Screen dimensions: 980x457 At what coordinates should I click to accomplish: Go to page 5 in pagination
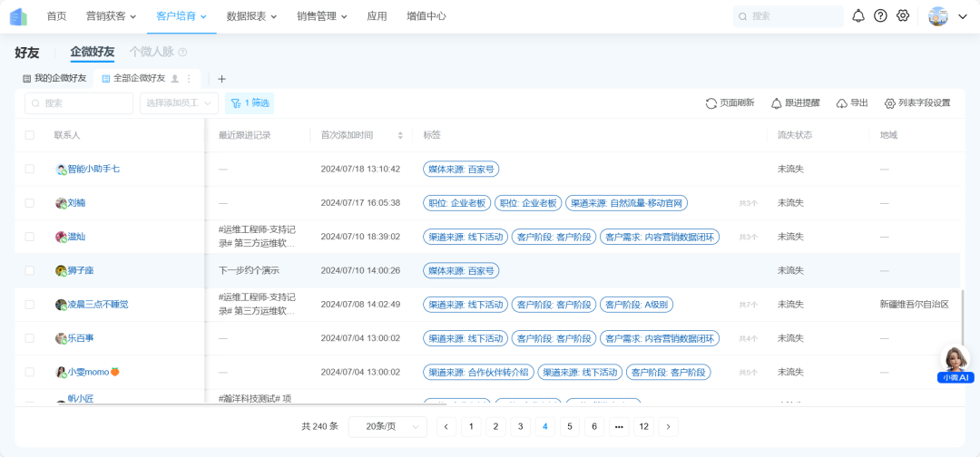(569, 426)
